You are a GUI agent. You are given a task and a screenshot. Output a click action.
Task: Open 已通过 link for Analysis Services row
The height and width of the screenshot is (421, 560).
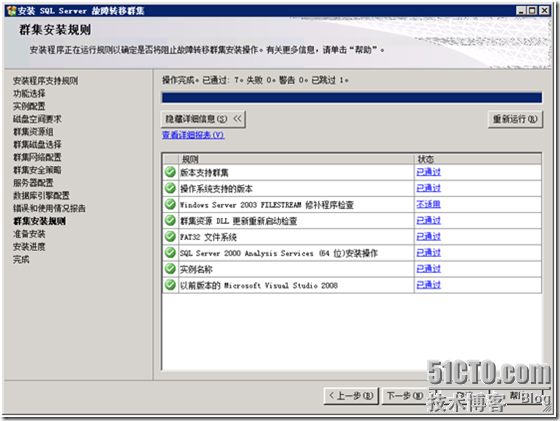pyautogui.click(x=429, y=253)
